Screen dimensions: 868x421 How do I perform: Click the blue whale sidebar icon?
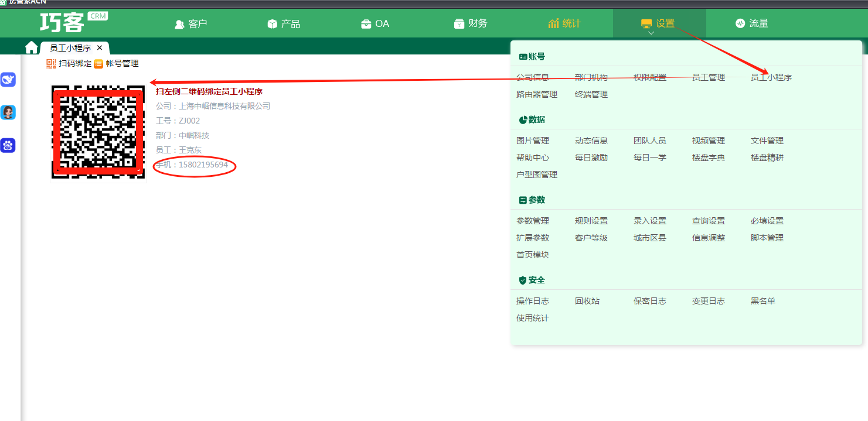[8, 80]
